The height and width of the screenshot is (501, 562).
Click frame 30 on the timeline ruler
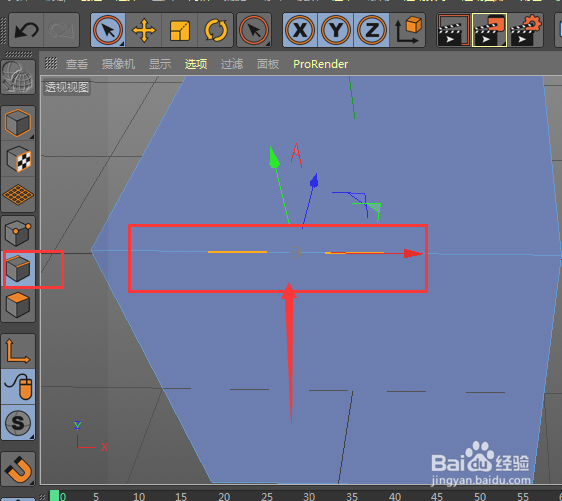309,497
